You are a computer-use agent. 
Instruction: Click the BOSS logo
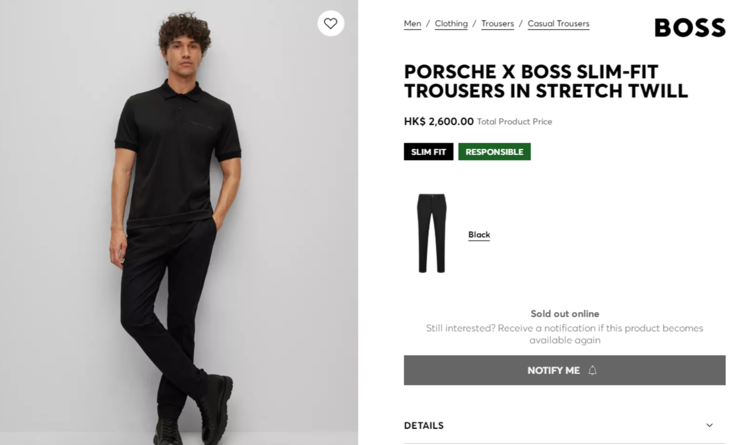[689, 28]
